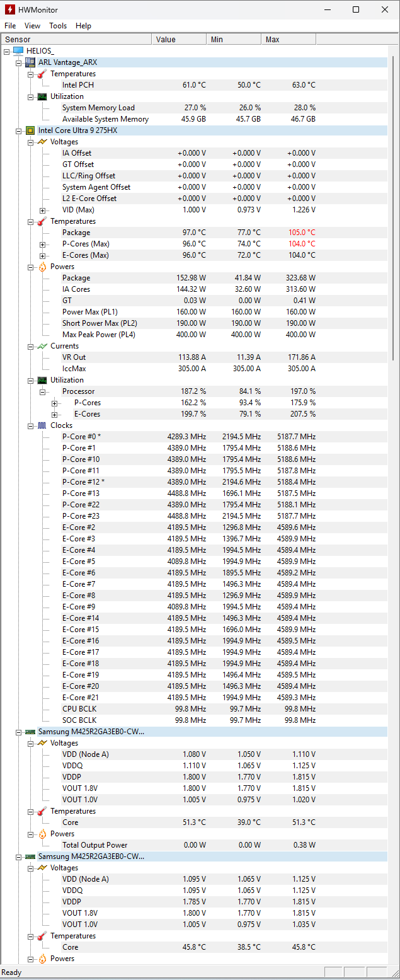Select the IA Cores power row
The height and width of the screenshot is (980, 400).
(195, 289)
